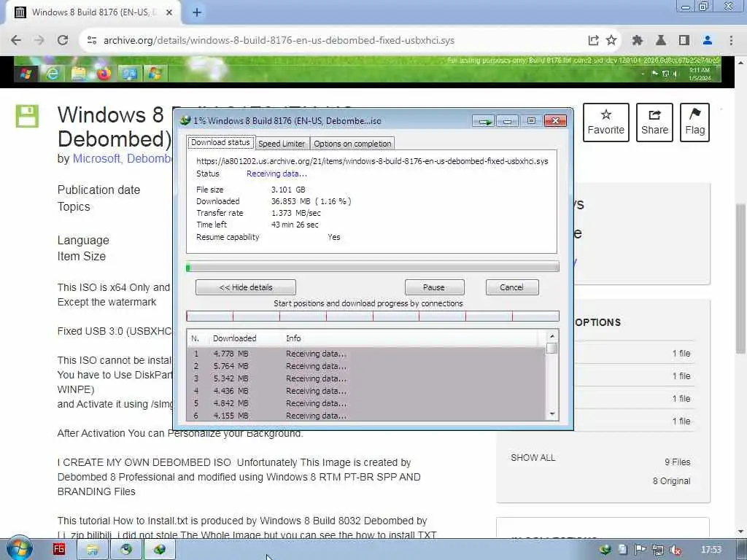Select connection row 3 with 5.342 MB
This screenshot has height=560, width=747.
click(366, 378)
